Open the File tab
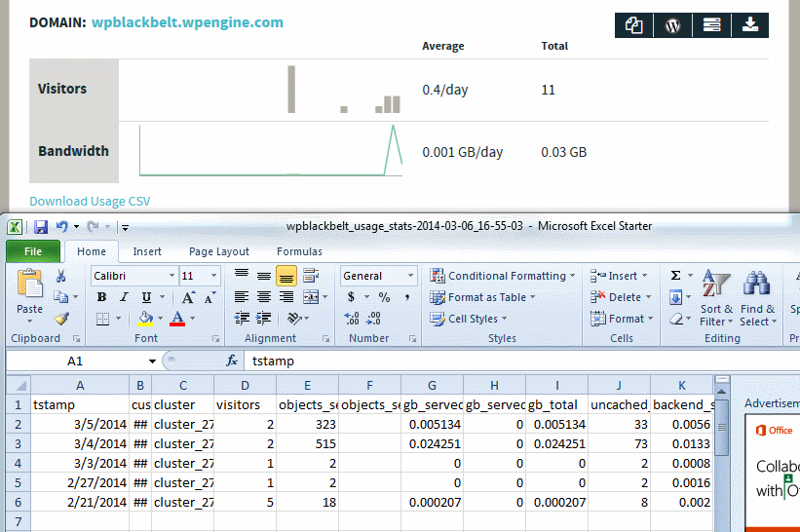The width and height of the screenshot is (800, 532). [33, 251]
